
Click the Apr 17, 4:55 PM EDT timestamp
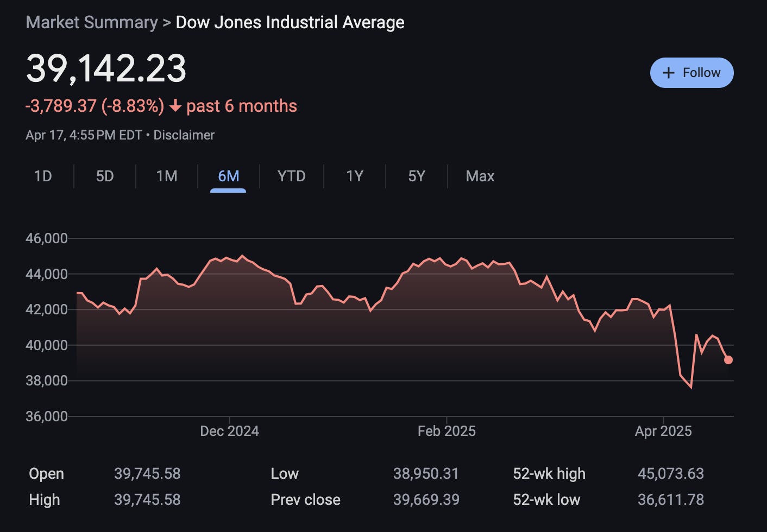coord(84,135)
